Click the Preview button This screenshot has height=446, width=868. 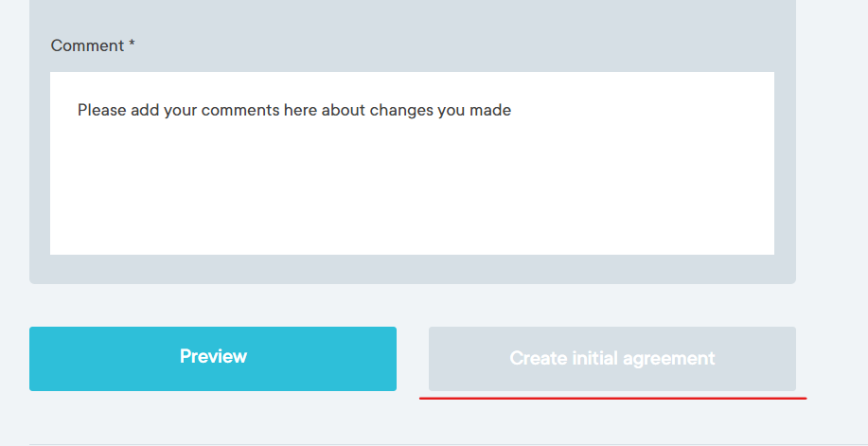(x=213, y=358)
